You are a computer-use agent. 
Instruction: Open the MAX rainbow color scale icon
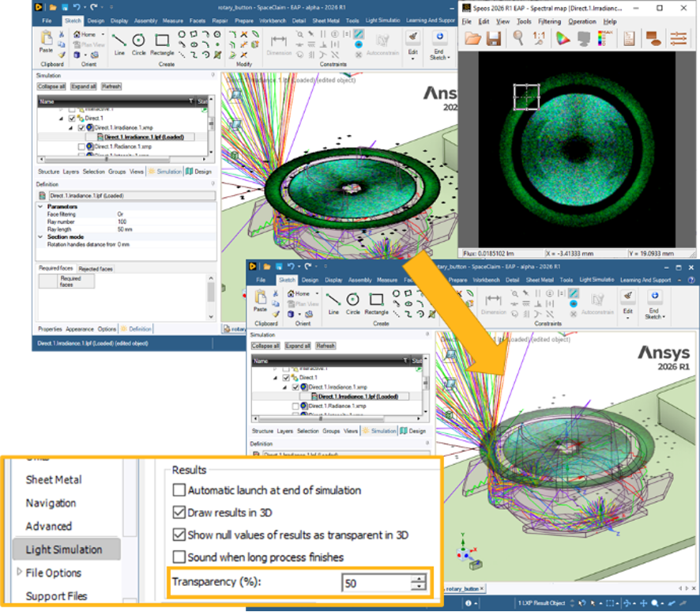604,39
